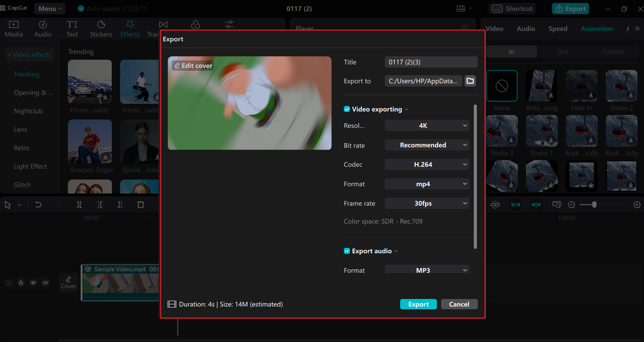Uncheck the Export audio checkbox
The image size is (644, 342).
(x=347, y=251)
